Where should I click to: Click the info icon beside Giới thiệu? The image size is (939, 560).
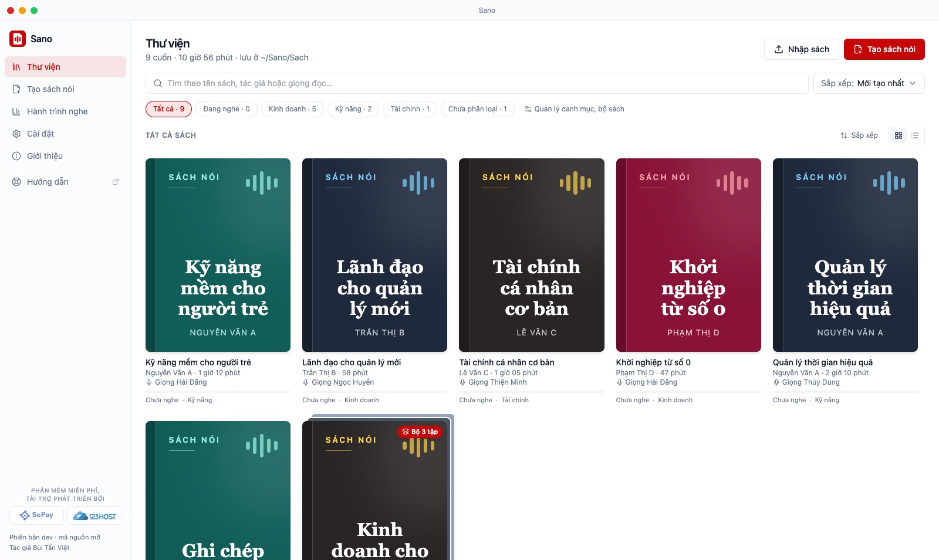pos(16,156)
